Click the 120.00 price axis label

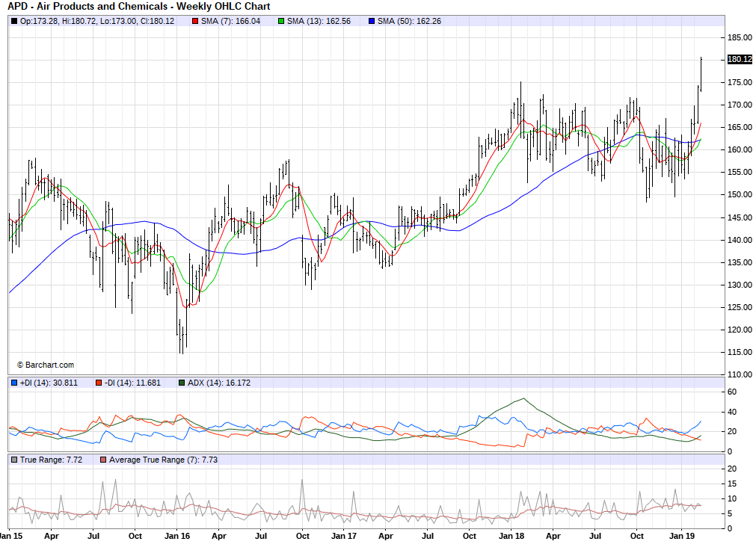(x=740, y=330)
